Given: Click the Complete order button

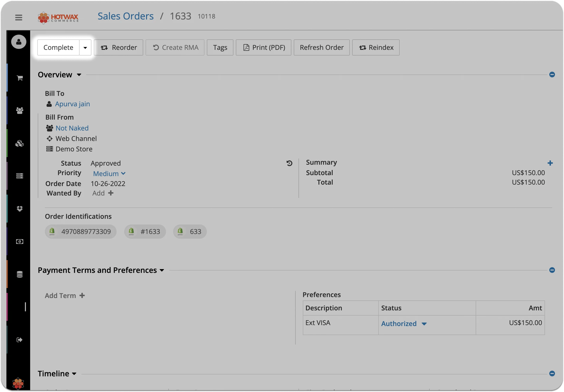Looking at the screenshot, I should tap(58, 47).
